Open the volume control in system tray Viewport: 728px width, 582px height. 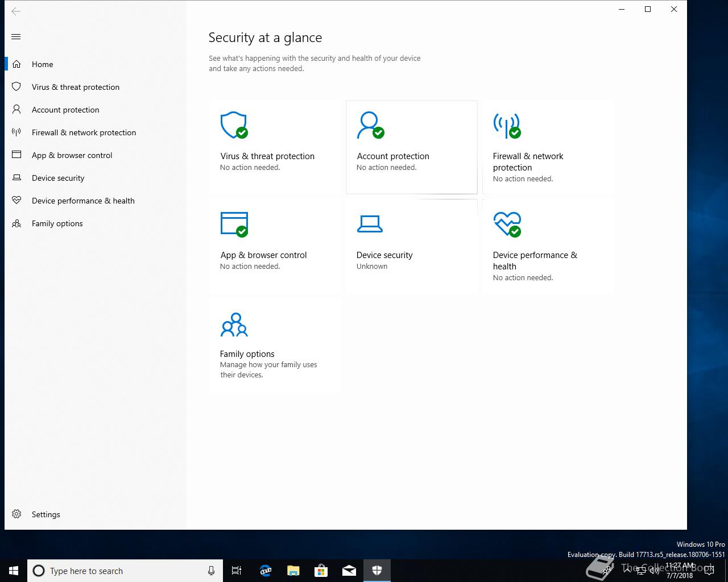pos(654,570)
